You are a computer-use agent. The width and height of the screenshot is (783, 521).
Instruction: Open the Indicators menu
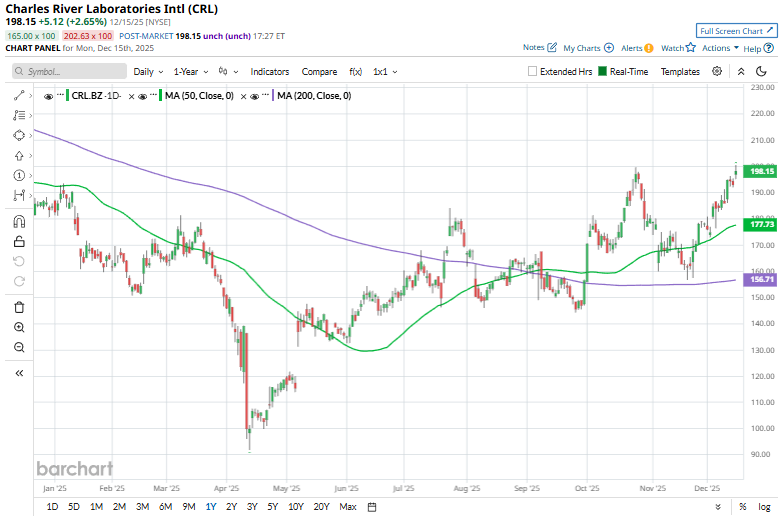click(x=270, y=72)
